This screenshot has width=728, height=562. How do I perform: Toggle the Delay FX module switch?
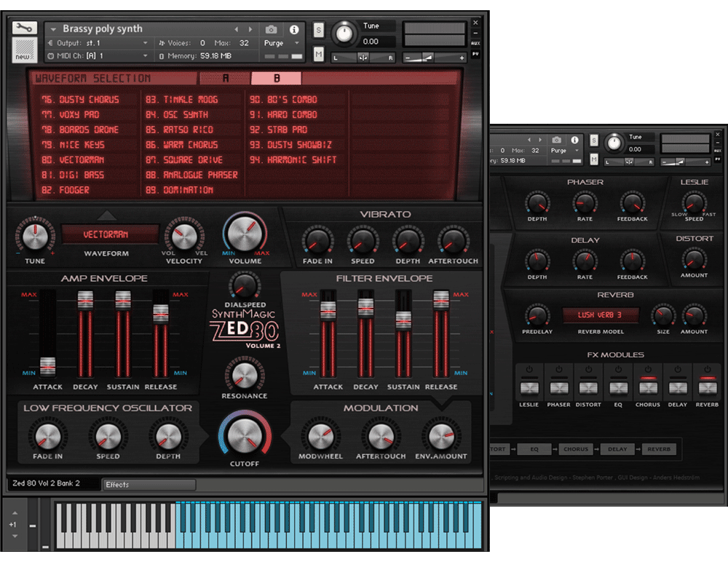coord(677,387)
